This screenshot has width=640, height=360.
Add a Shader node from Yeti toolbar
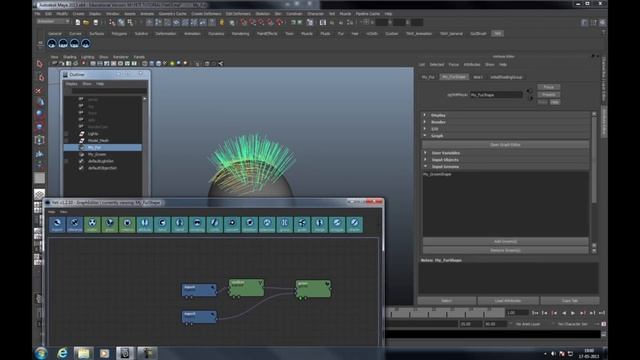[354, 224]
